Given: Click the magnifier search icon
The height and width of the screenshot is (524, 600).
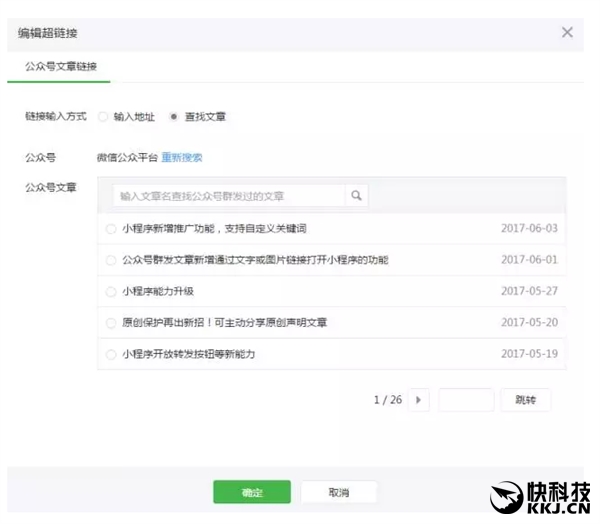Looking at the screenshot, I should point(356,196).
